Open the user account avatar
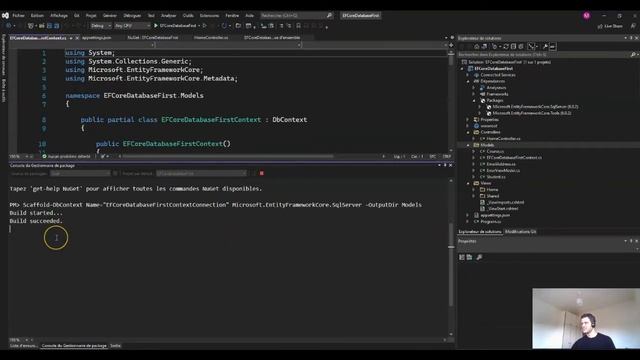This screenshot has width=640, height=360. tap(587, 16)
